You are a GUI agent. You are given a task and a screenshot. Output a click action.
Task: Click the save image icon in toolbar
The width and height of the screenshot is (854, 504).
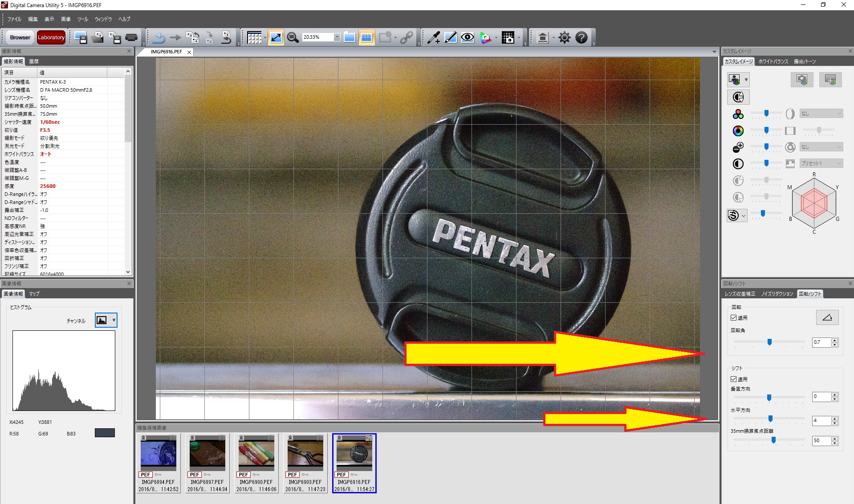pyautogui.click(x=81, y=37)
